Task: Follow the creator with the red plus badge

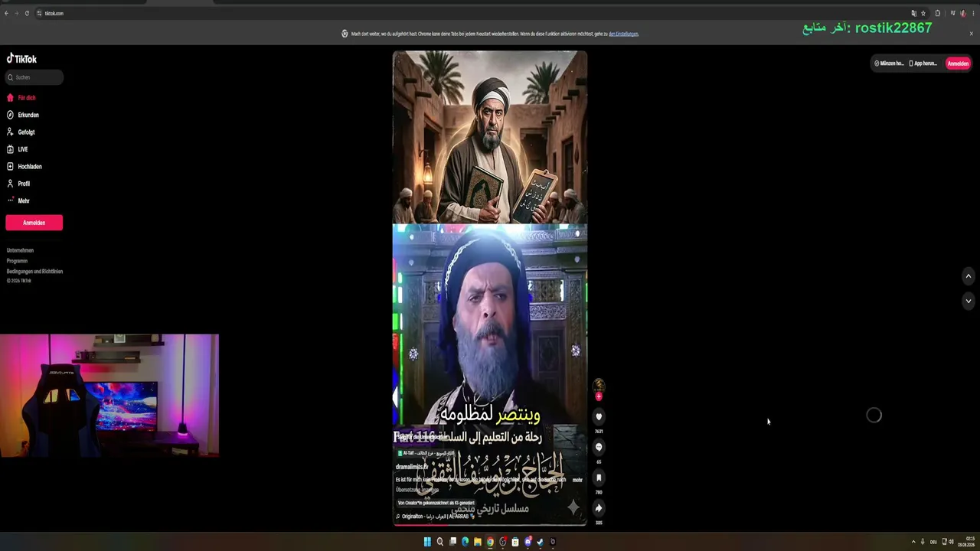Action: point(599,396)
